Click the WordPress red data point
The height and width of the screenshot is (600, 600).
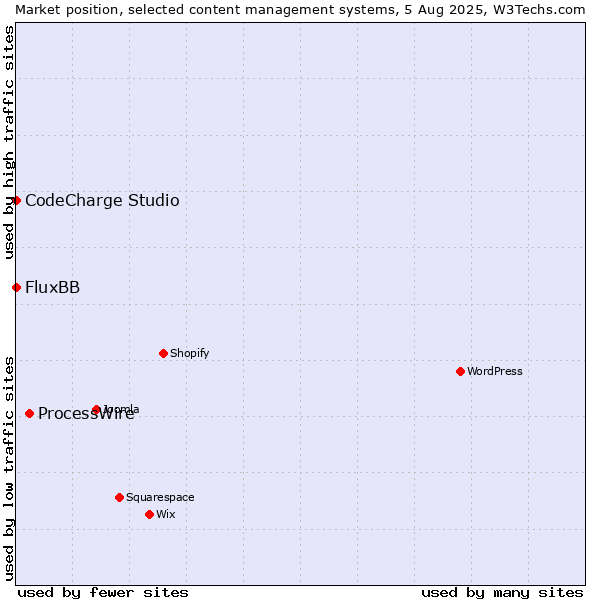(460, 371)
